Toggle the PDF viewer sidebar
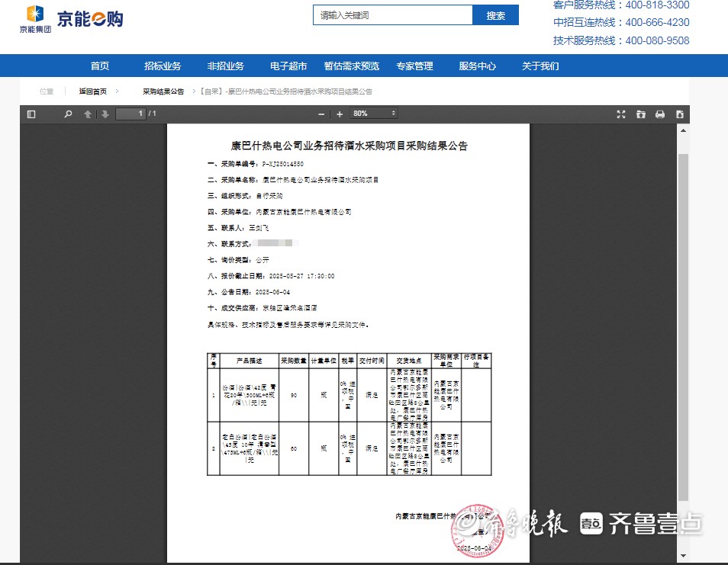The height and width of the screenshot is (565, 728). point(31,114)
